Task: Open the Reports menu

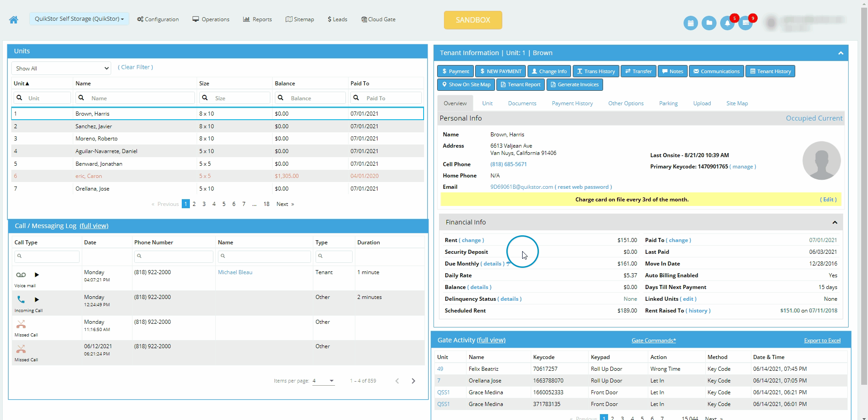Action: [x=257, y=19]
